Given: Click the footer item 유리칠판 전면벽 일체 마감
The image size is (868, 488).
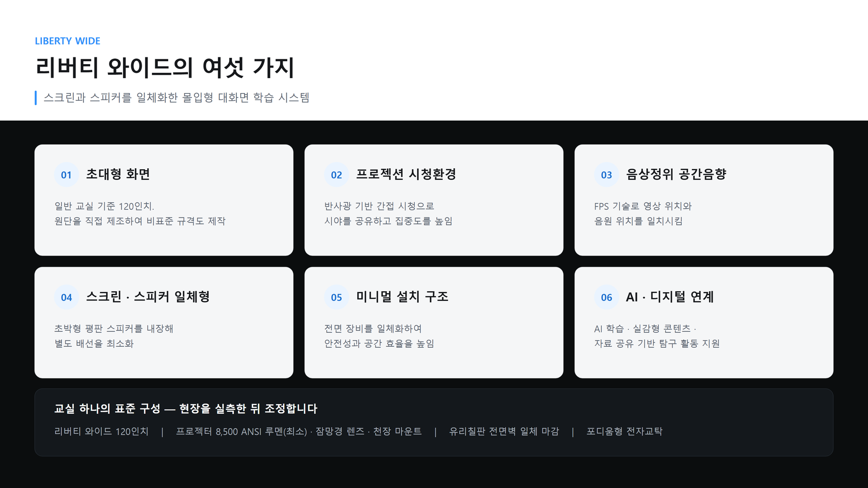Looking at the screenshot, I should [x=504, y=431].
